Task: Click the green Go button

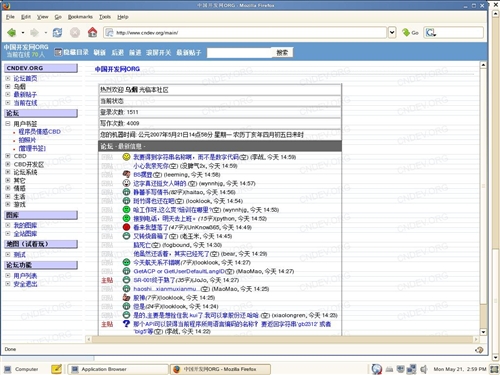Action: pos(410,32)
